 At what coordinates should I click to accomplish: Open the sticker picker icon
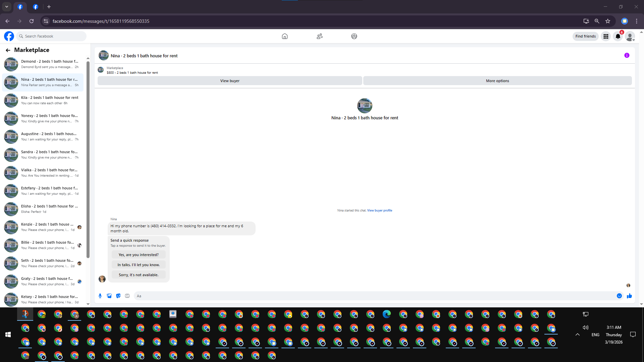pos(118,296)
